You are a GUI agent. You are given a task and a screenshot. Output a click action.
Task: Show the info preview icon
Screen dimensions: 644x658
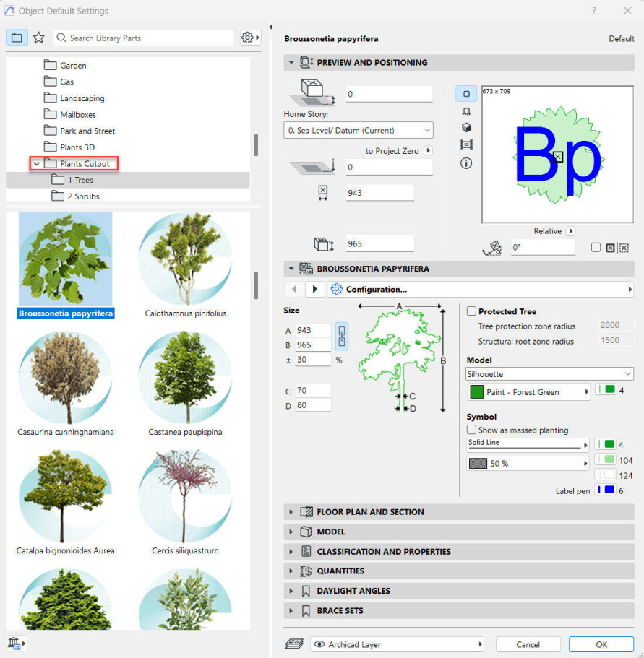pos(466,163)
